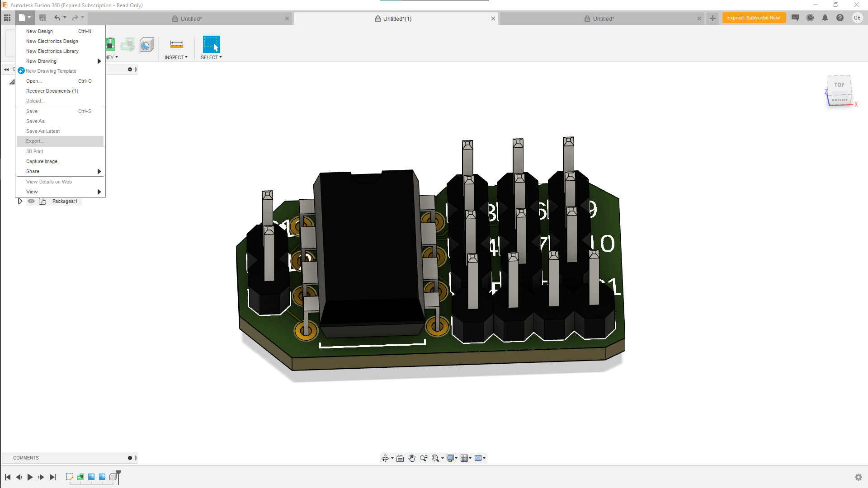The image size is (868, 488).
Task: Open the Help question mark icon
Action: coord(840,18)
